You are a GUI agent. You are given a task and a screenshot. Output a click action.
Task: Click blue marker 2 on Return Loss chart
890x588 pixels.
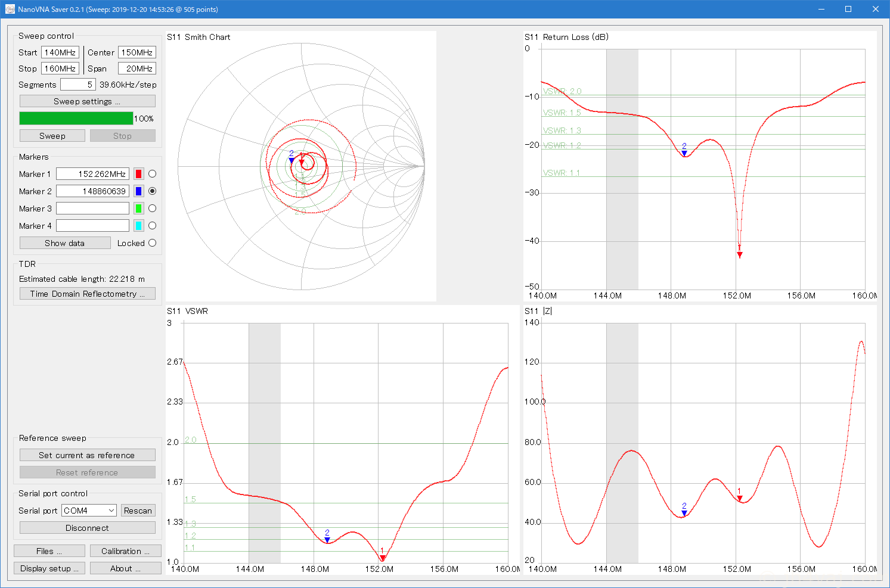pos(684,153)
